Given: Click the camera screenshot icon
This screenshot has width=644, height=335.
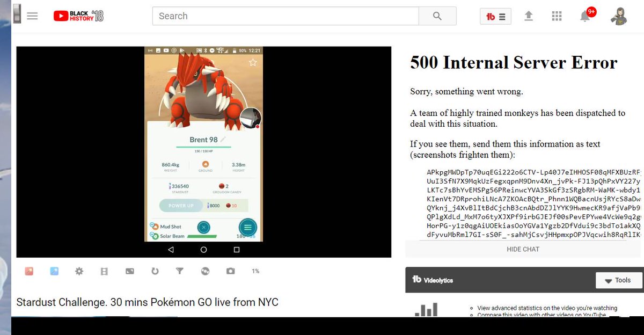Looking at the screenshot, I should 230,271.
